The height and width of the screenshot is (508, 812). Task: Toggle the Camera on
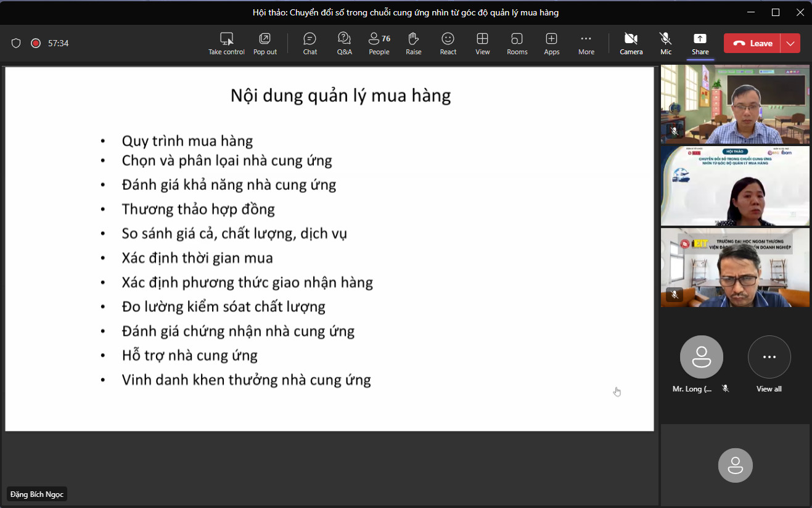(x=631, y=44)
